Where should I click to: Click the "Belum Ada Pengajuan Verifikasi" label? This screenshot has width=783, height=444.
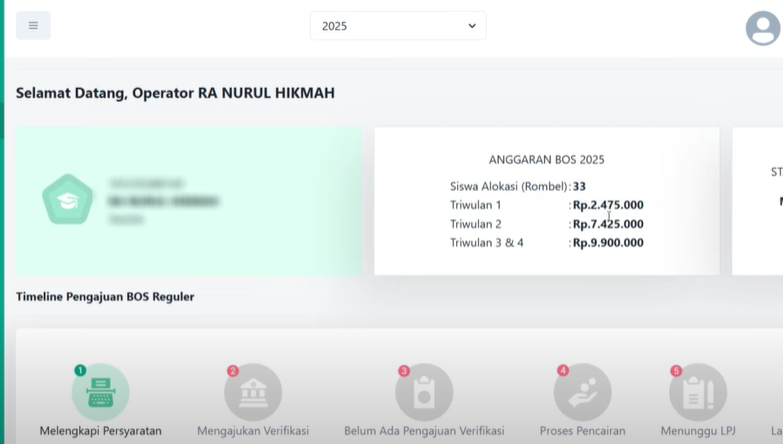(424, 431)
